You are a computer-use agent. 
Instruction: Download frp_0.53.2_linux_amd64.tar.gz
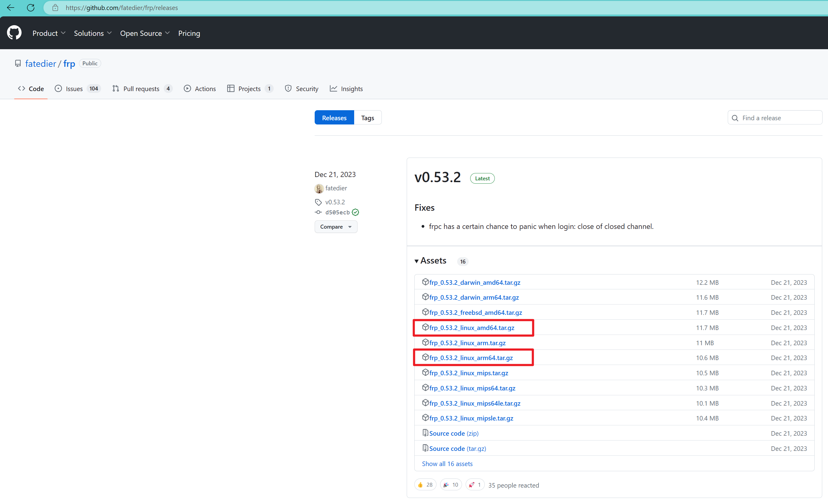pyautogui.click(x=472, y=328)
